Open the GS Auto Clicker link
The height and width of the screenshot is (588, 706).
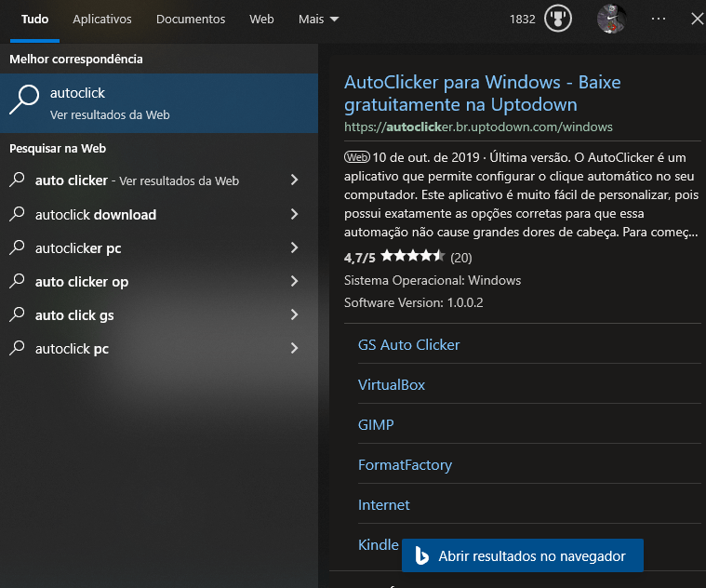pos(409,345)
